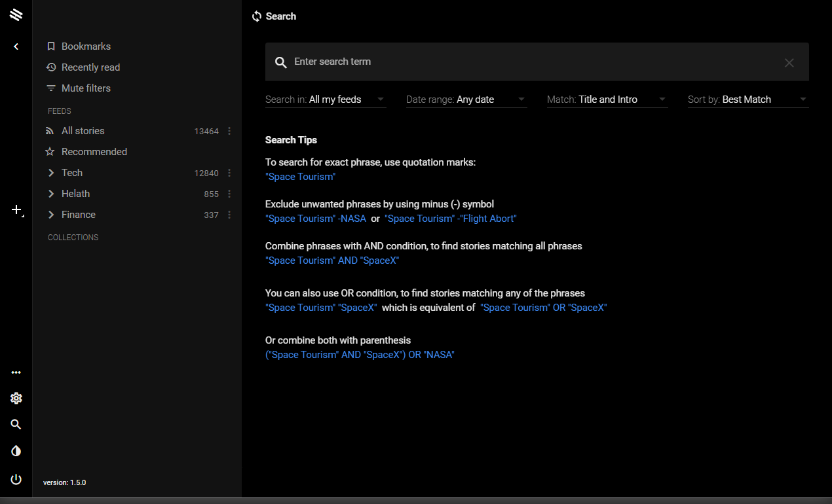Expand the Tech feed category
The width and height of the screenshot is (832, 504).
click(51, 173)
